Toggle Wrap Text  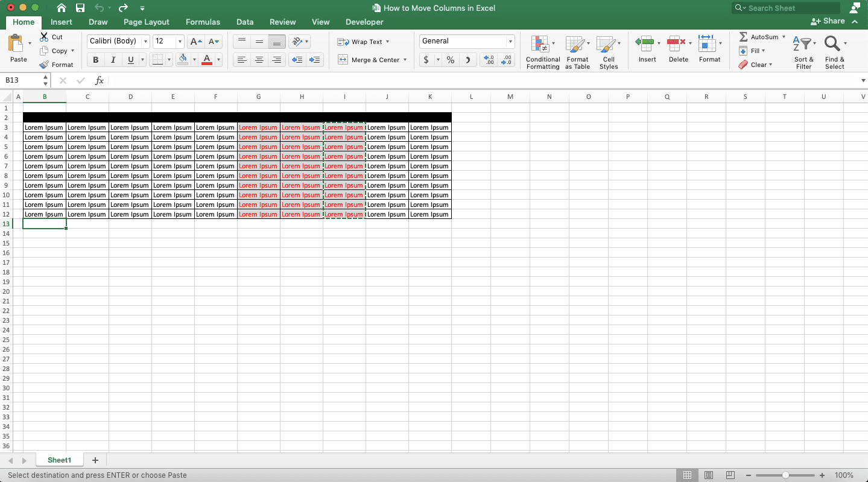click(x=363, y=42)
